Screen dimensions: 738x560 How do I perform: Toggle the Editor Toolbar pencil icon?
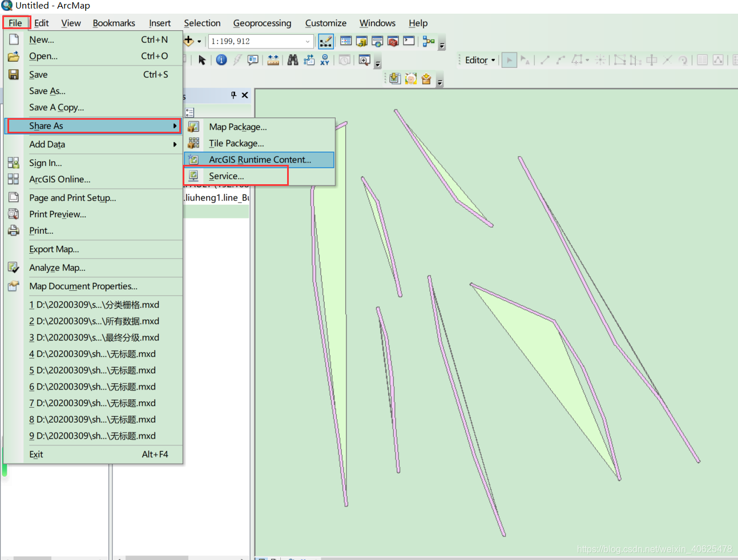[326, 42]
